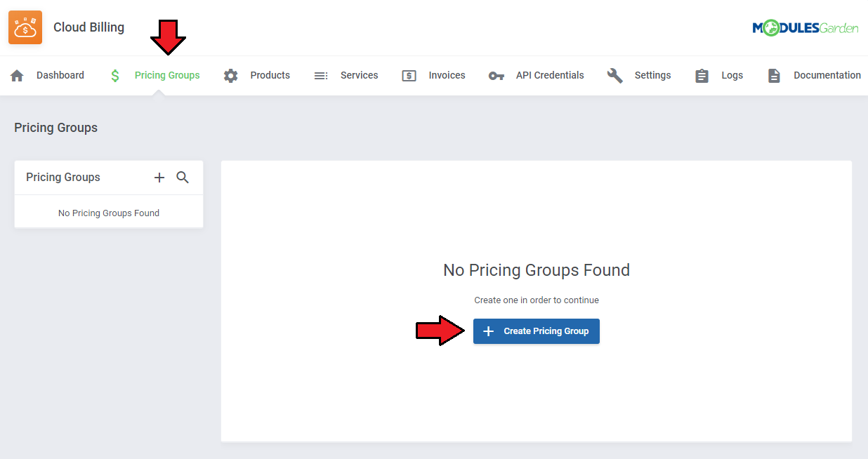Click the sidebar Pricing Groups panel title
The height and width of the screenshot is (459, 868).
click(63, 178)
